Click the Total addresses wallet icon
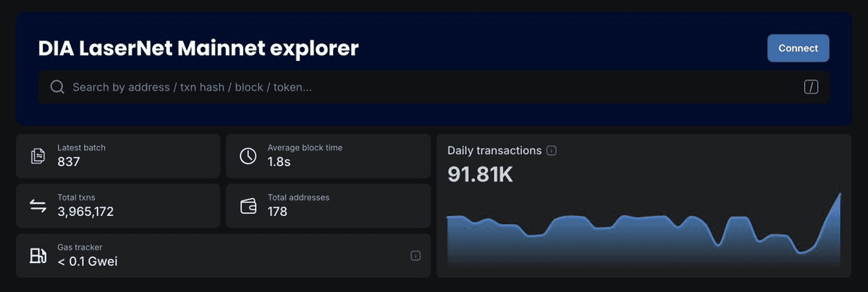Viewport: 868px width, 292px height. pyautogui.click(x=248, y=206)
